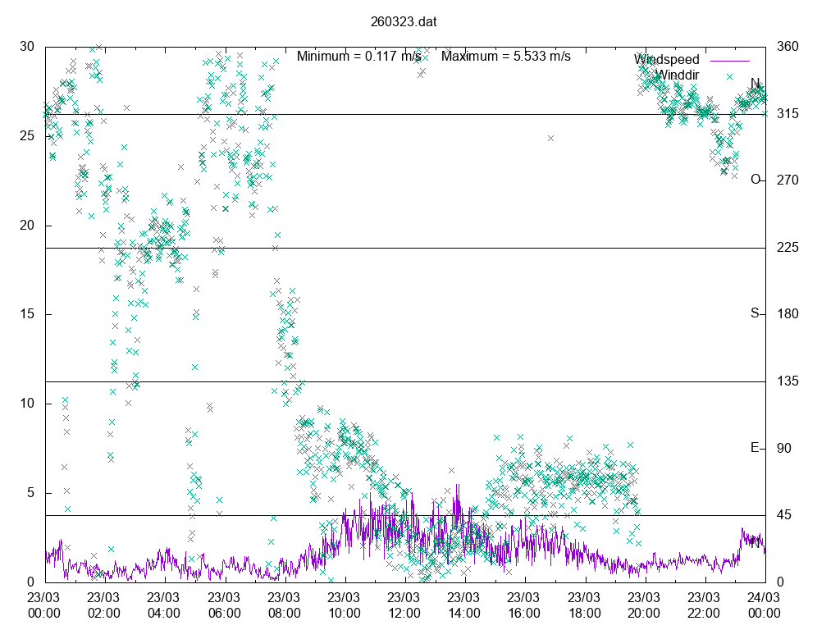Screen dimensions: 840x630
Task: Click the left axis value 15
Action: tap(27, 314)
